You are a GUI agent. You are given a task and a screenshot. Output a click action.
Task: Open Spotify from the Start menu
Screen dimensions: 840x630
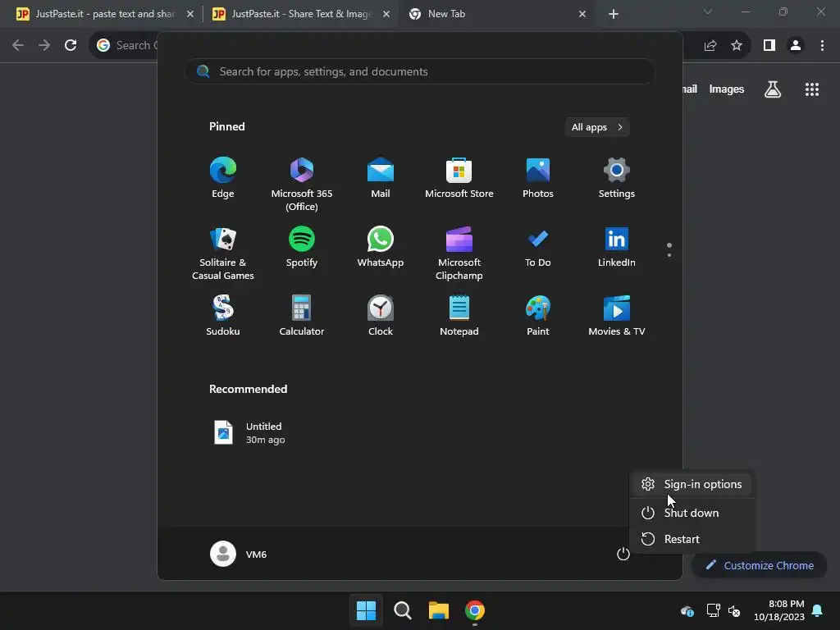[302, 247]
